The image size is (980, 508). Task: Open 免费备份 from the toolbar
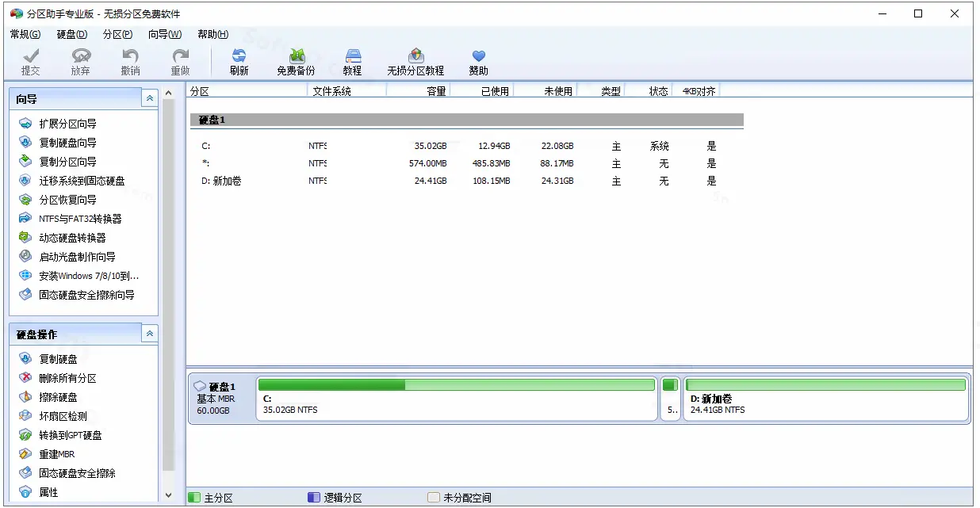pyautogui.click(x=297, y=60)
